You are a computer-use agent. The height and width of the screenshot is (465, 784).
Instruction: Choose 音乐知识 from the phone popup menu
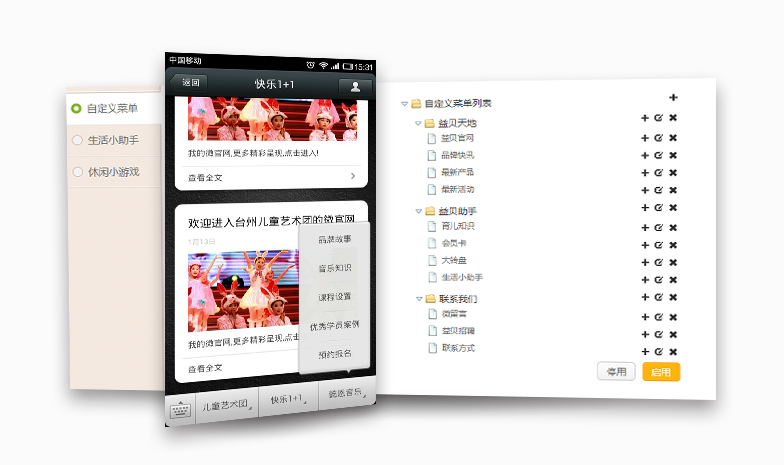coord(334,268)
